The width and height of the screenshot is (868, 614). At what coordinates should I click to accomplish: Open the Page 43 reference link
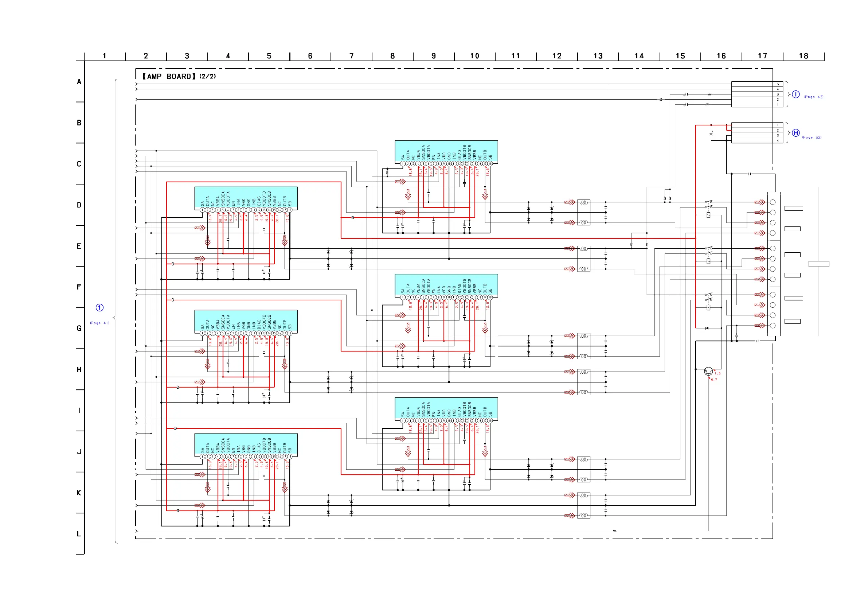pos(814,97)
